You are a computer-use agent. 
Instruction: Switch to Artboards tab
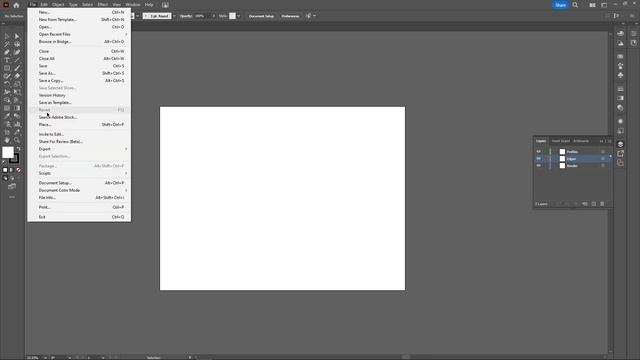click(x=581, y=141)
